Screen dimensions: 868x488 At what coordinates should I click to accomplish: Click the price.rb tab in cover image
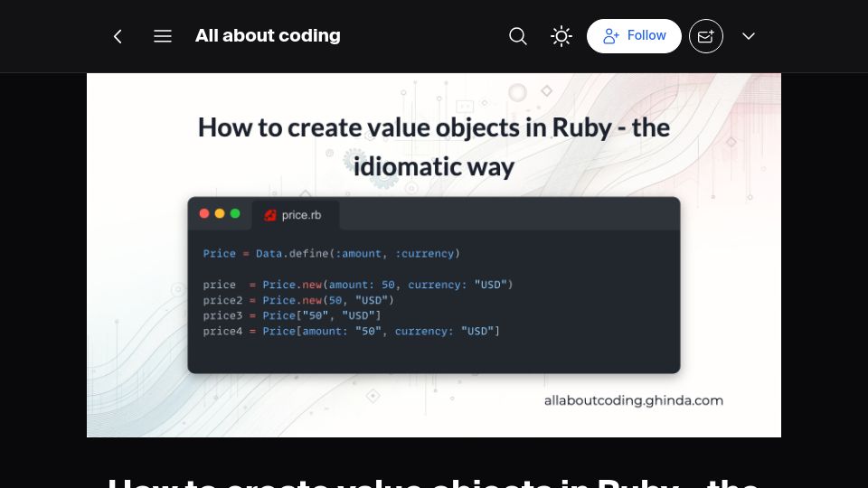(x=295, y=215)
